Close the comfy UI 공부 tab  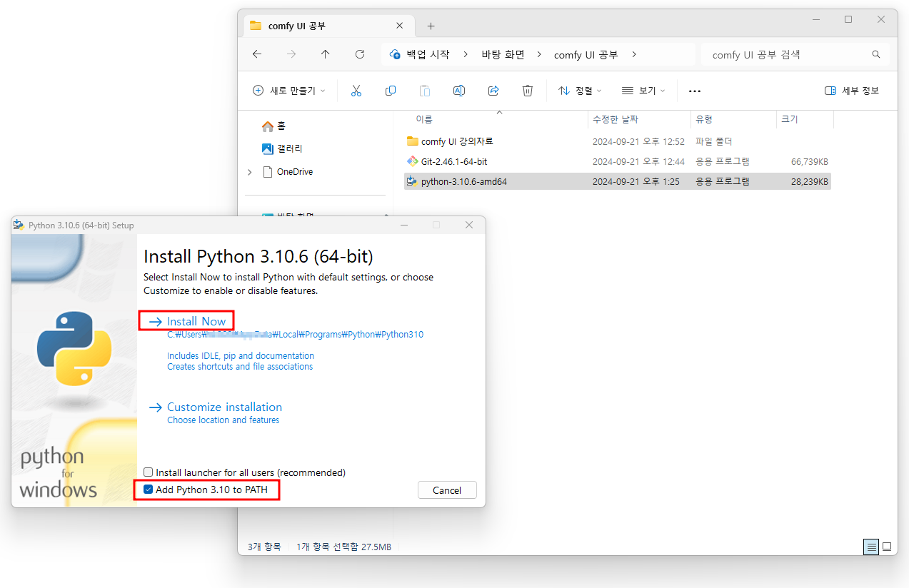(400, 26)
